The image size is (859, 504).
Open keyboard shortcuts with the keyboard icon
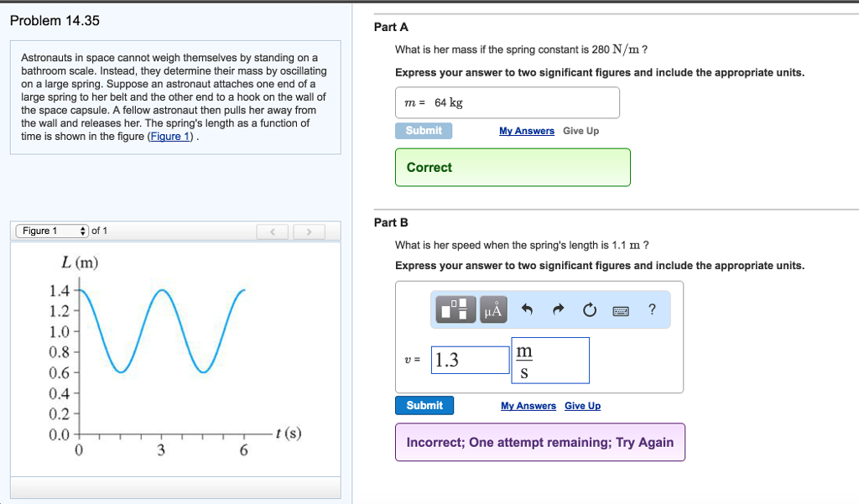(621, 310)
